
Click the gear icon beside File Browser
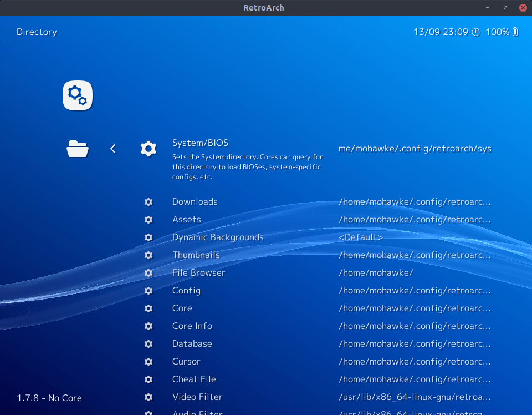pyautogui.click(x=149, y=273)
